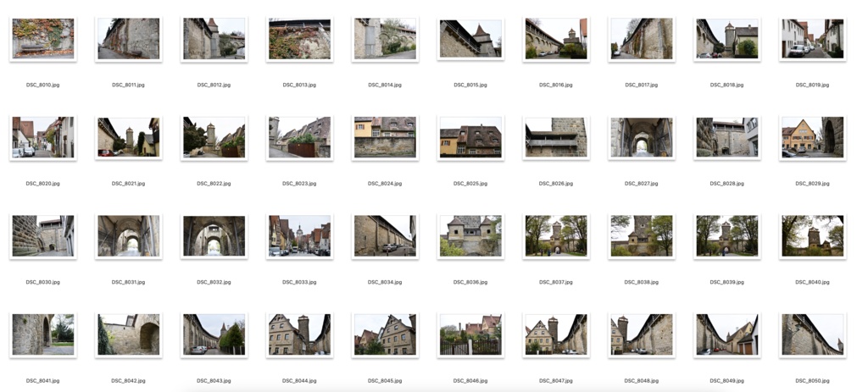This screenshot has width=868, height=392.
Task: Select the DSC_8031.jpg thumbnail
Action: click(x=129, y=236)
